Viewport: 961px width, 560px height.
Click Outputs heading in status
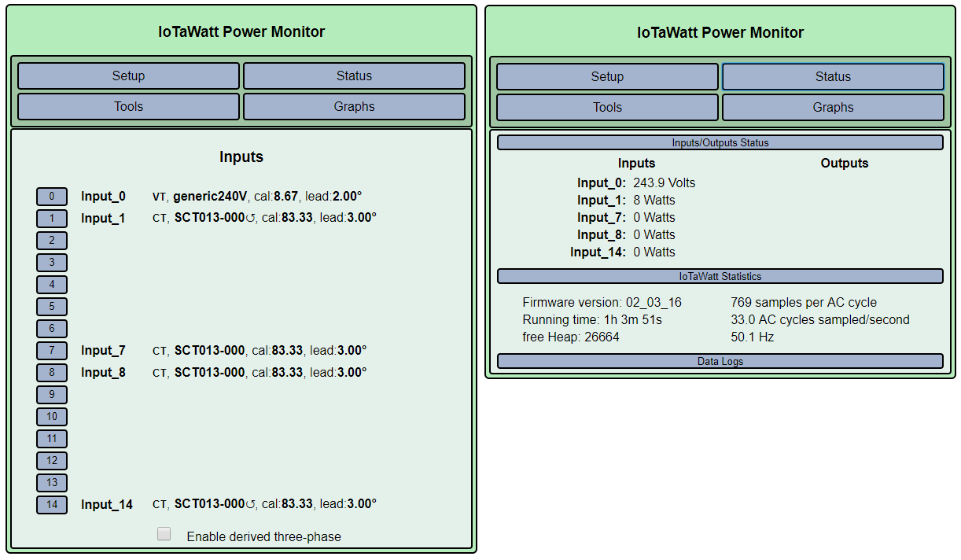(x=845, y=164)
